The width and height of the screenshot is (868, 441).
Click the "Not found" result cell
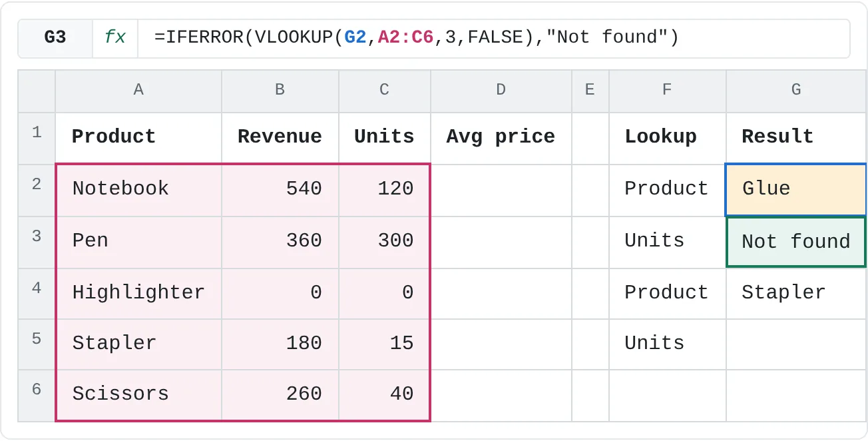tap(797, 242)
